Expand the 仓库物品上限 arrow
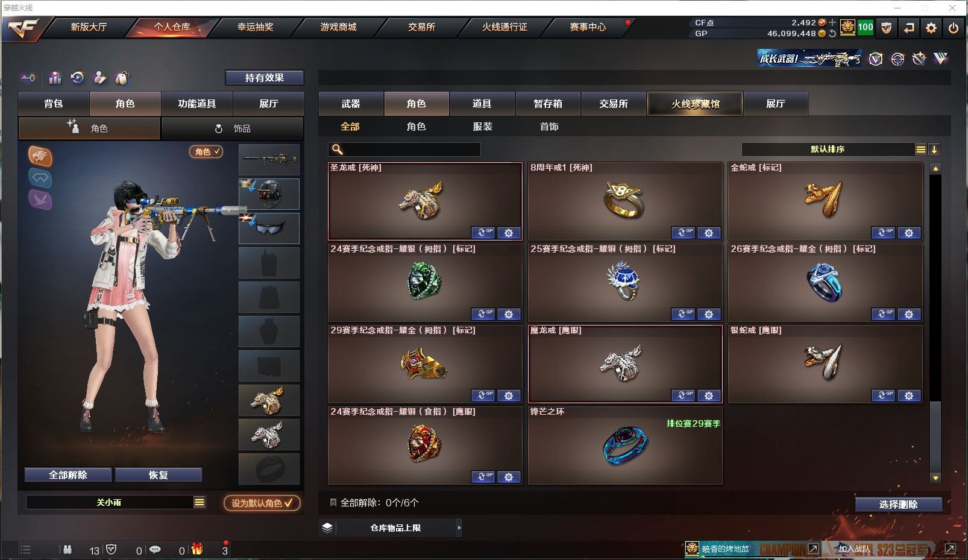 coord(459,528)
